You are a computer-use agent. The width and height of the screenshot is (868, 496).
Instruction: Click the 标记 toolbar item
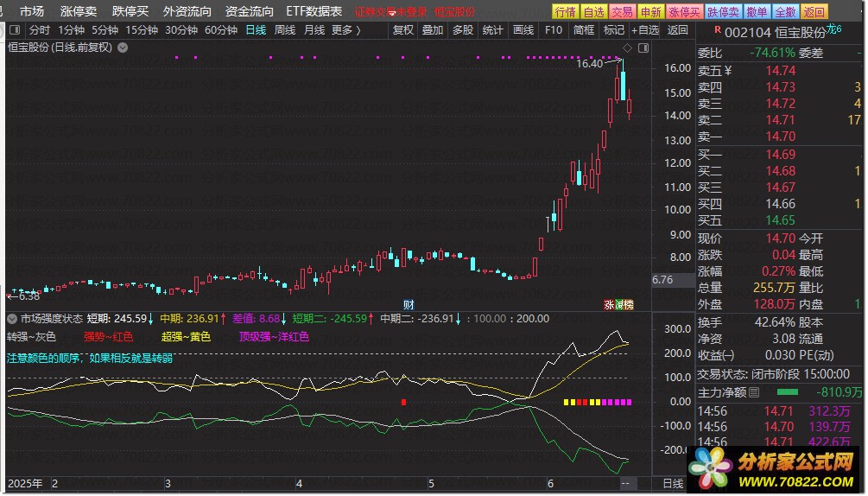613,30
